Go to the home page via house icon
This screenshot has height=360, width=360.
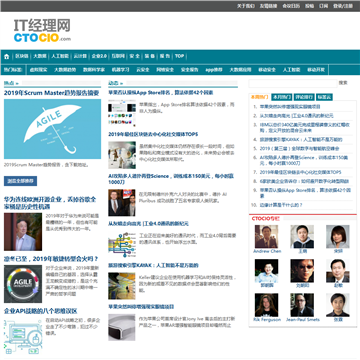point(7,56)
